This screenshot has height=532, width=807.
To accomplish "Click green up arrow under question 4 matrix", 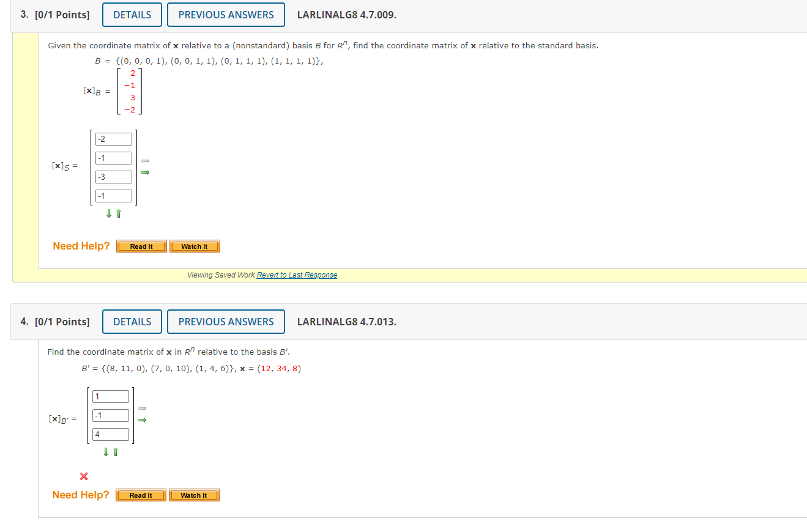I will 116,452.
